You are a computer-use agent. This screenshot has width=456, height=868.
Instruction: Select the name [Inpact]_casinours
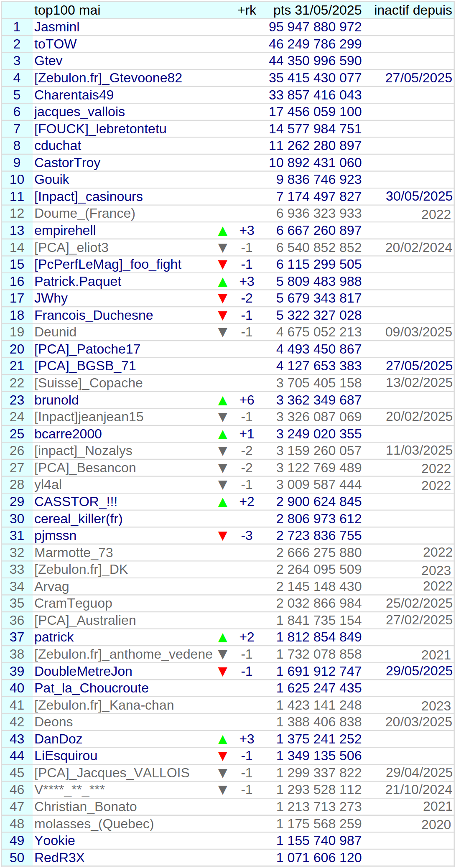click(89, 196)
